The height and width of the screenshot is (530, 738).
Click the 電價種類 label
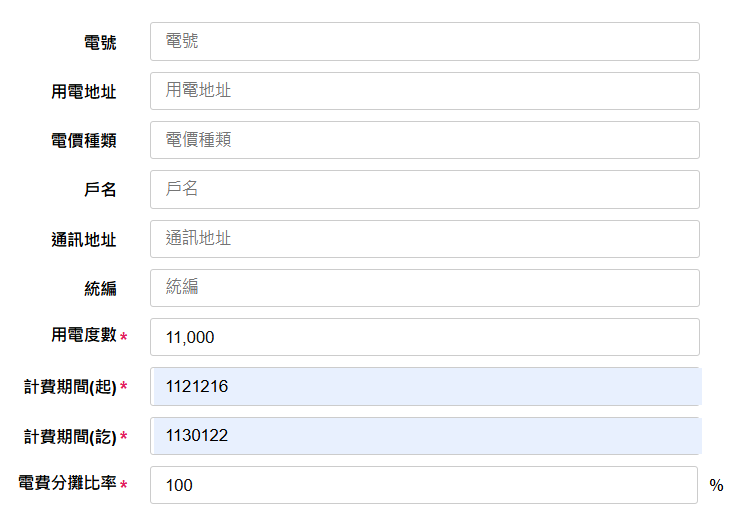[x=84, y=140]
